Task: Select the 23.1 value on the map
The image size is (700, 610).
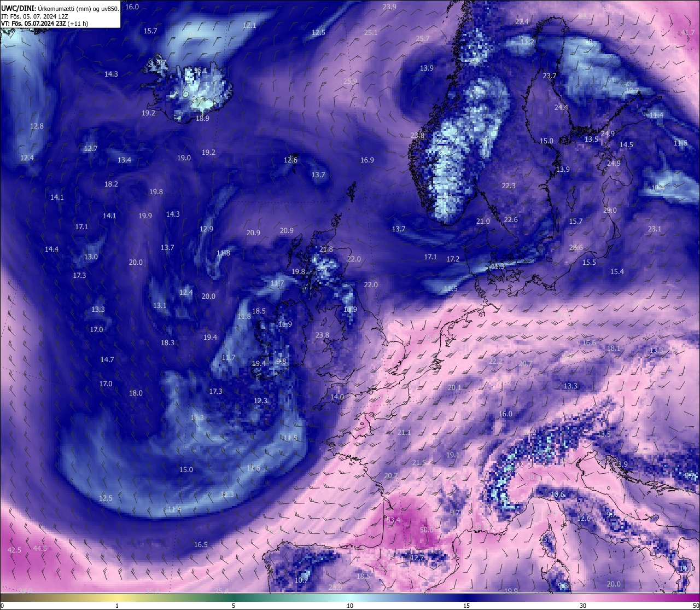Action: (x=655, y=229)
